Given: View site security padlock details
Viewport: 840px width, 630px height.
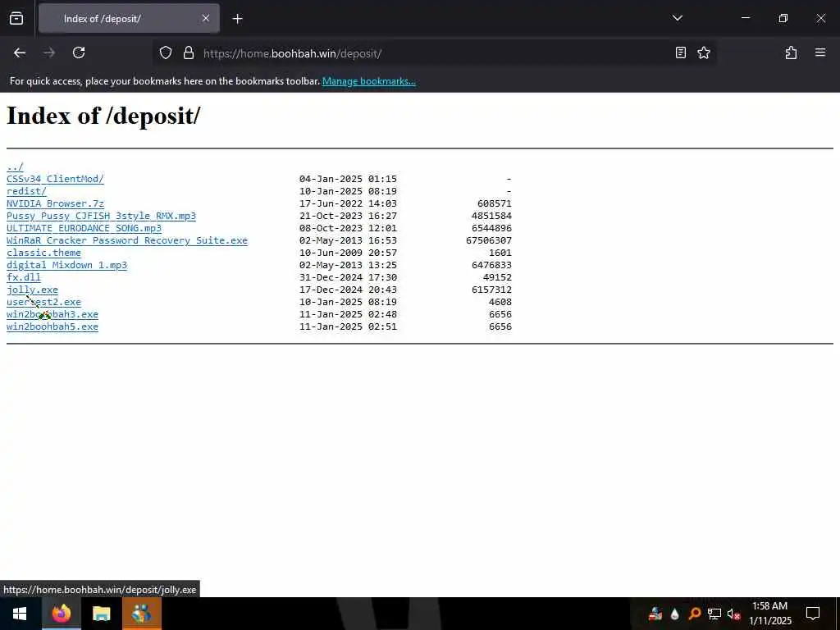Looking at the screenshot, I should click(188, 52).
